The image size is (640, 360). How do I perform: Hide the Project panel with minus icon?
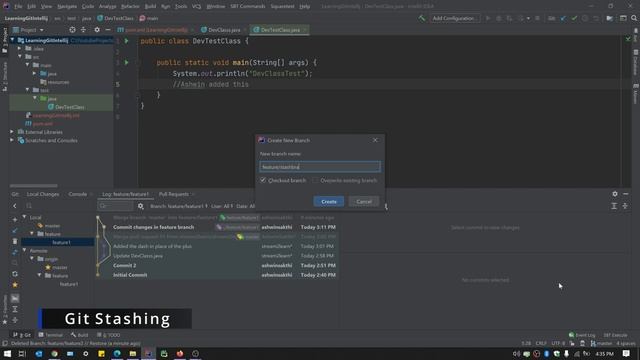tap(108, 30)
